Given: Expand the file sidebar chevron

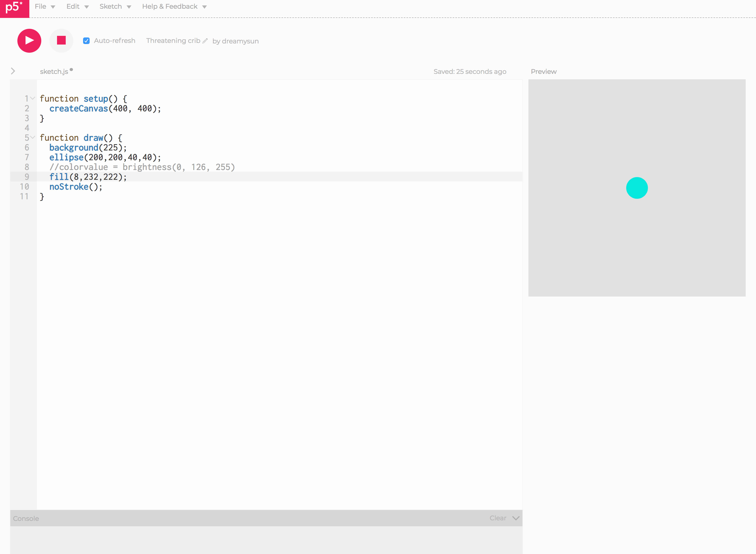Looking at the screenshot, I should 13,71.
